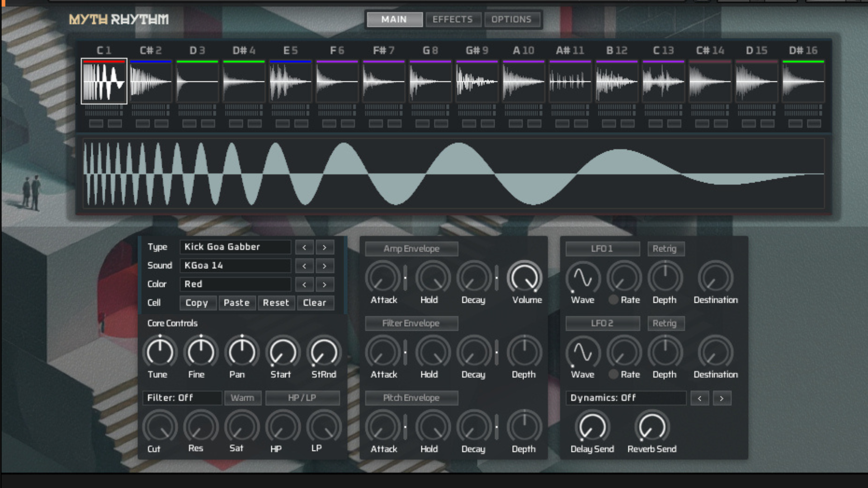Screen dimensions: 868x488
Task: Click the Amp Envelope header
Action: point(412,249)
